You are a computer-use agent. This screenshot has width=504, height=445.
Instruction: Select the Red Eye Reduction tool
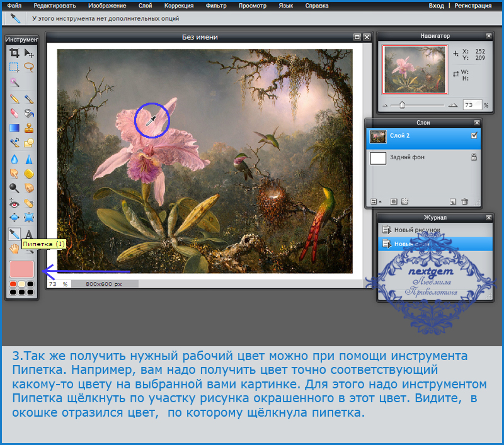pyautogui.click(x=14, y=203)
